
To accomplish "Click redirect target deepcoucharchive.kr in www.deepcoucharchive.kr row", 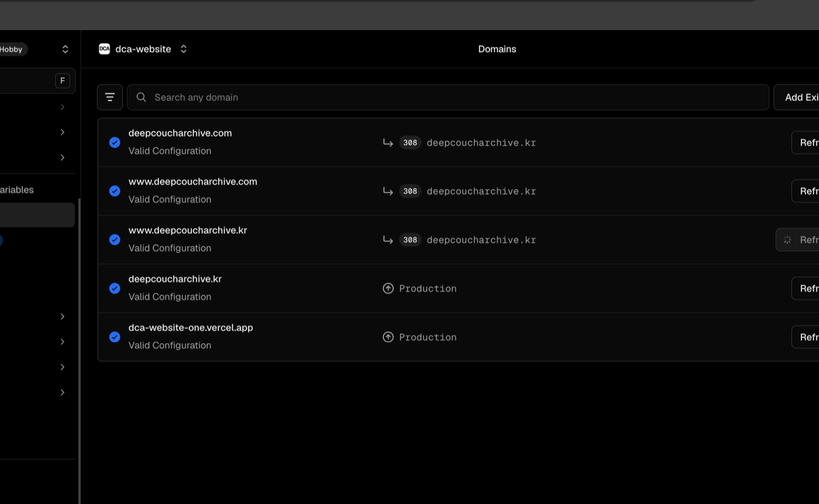I will (x=481, y=239).
